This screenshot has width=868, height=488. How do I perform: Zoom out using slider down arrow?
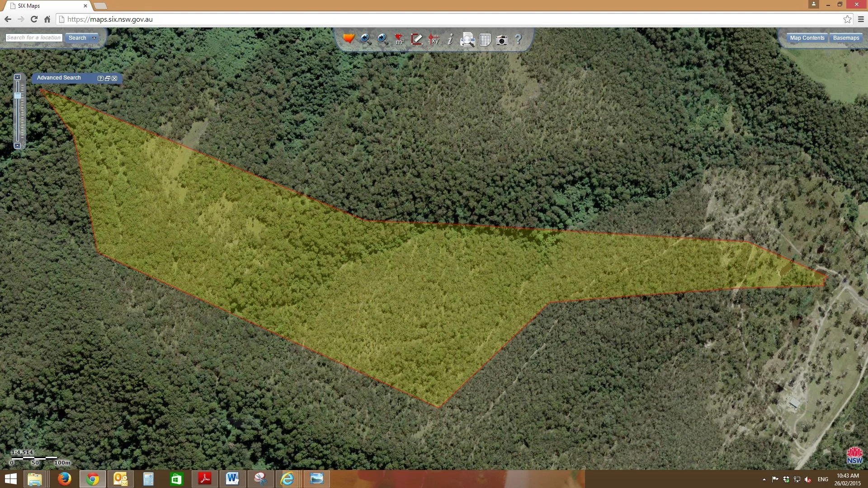(18, 145)
